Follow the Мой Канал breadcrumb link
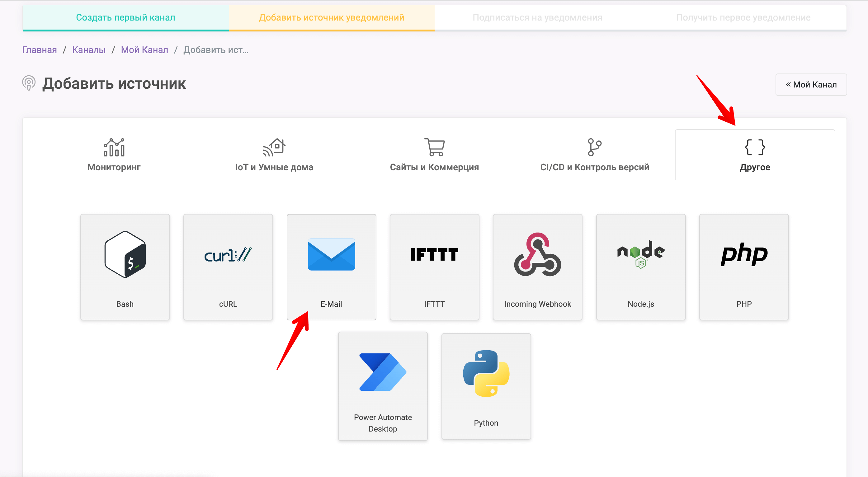This screenshot has height=477, width=868. point(144,50)
